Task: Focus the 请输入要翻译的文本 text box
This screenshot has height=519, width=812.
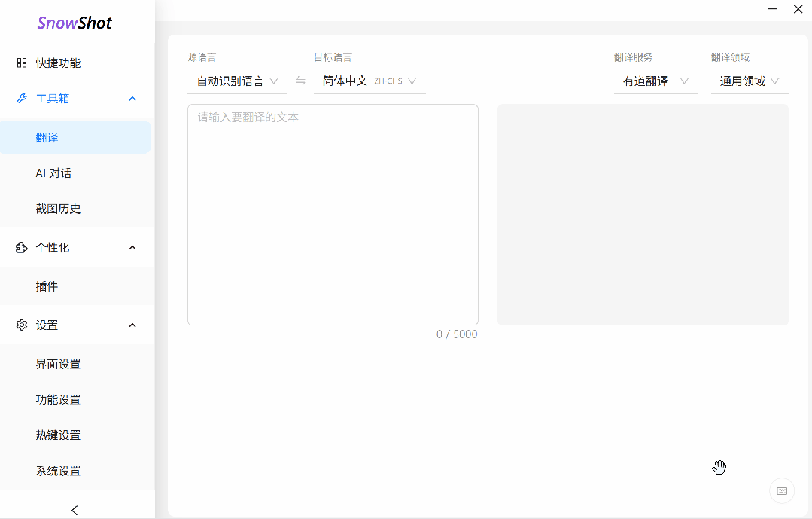Action: [333, 215]
